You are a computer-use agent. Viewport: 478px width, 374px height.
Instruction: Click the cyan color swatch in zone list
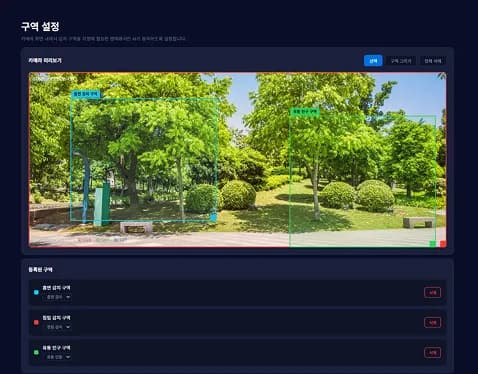point(36,292)
